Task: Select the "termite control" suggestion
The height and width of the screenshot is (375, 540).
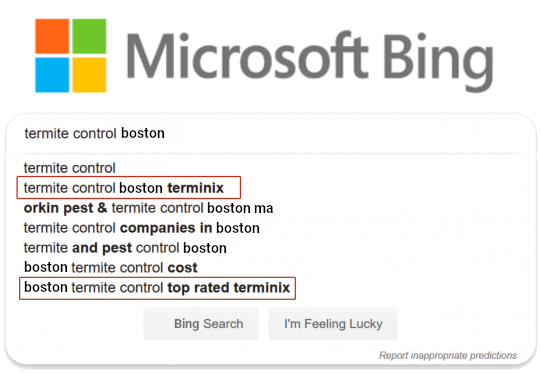Action: coord(70,168)
